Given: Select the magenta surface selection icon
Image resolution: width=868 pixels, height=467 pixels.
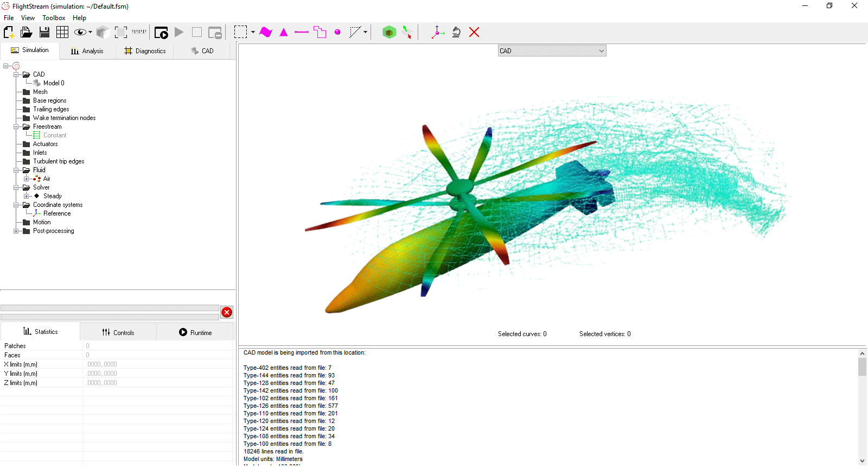Looking at the screenshot, I should pos(266,32).
